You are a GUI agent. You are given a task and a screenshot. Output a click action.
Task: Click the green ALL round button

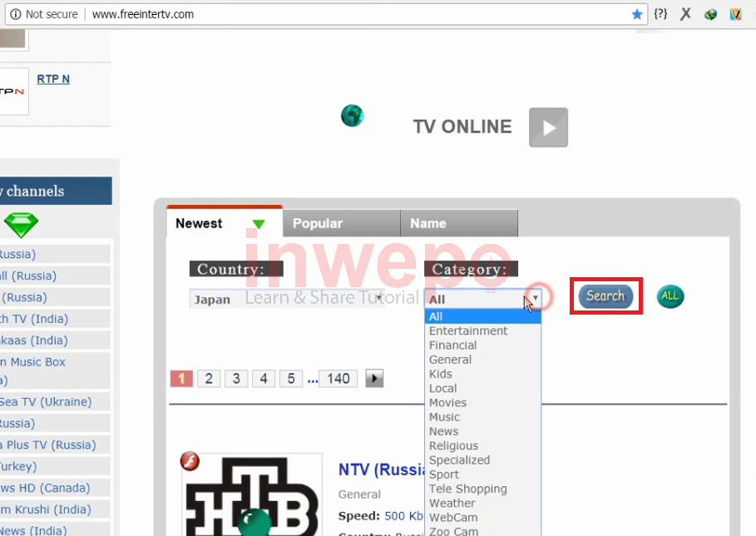[x=670, y=296]
